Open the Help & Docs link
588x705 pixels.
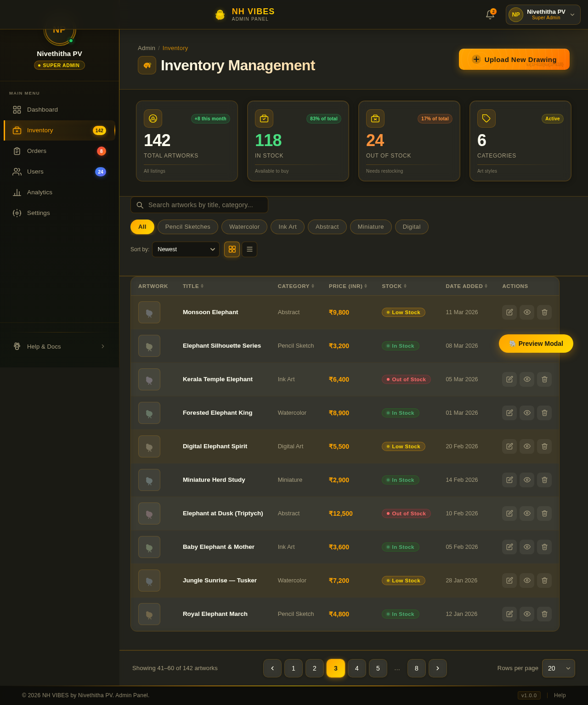(44, 347)
